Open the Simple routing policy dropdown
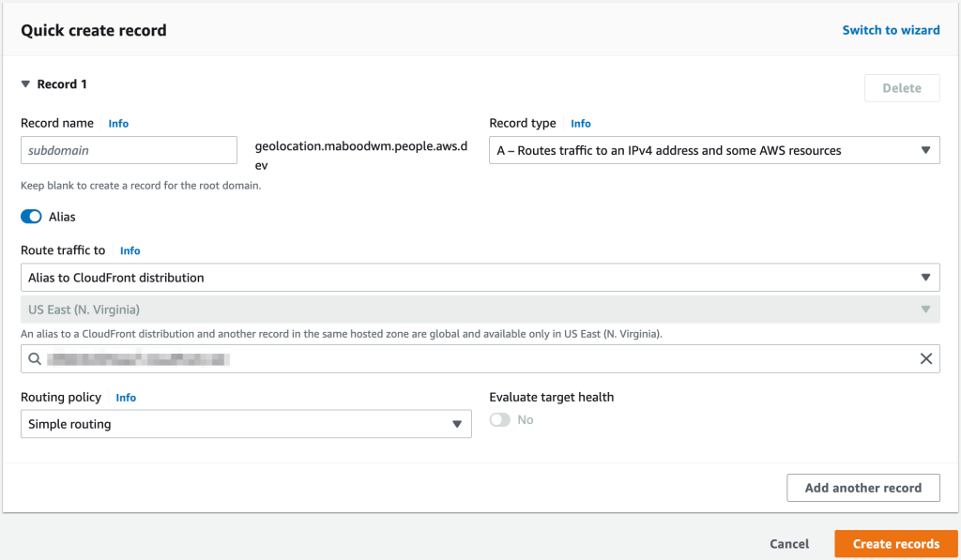Screen dimensions: 961x560 pos(246,424)
